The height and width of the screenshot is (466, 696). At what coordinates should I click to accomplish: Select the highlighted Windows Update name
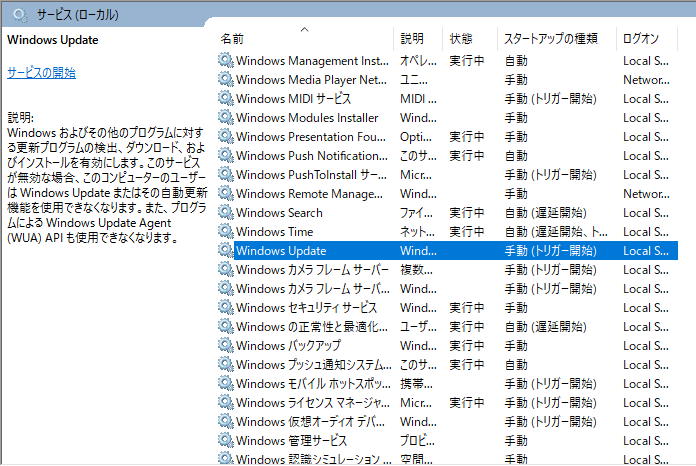click(x=281, y=251)
